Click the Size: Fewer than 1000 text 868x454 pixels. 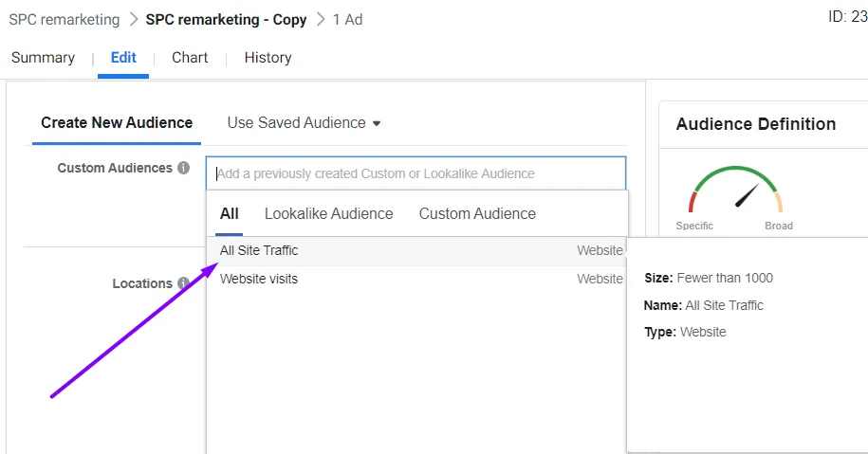click(x=709, y=278)
